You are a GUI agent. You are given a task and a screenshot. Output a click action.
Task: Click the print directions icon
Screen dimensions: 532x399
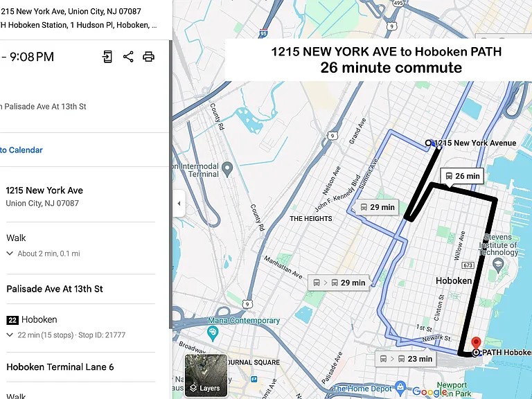tap(148, 57)
